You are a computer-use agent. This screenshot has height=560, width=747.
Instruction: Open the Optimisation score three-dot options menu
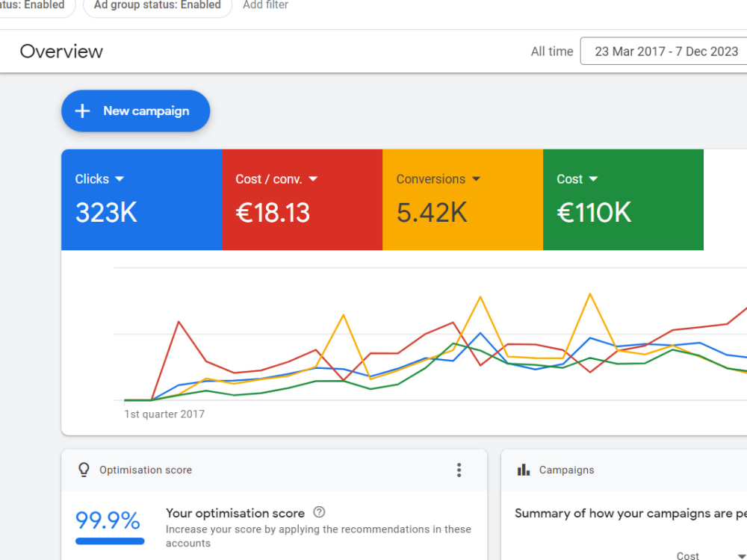(459, 470)
